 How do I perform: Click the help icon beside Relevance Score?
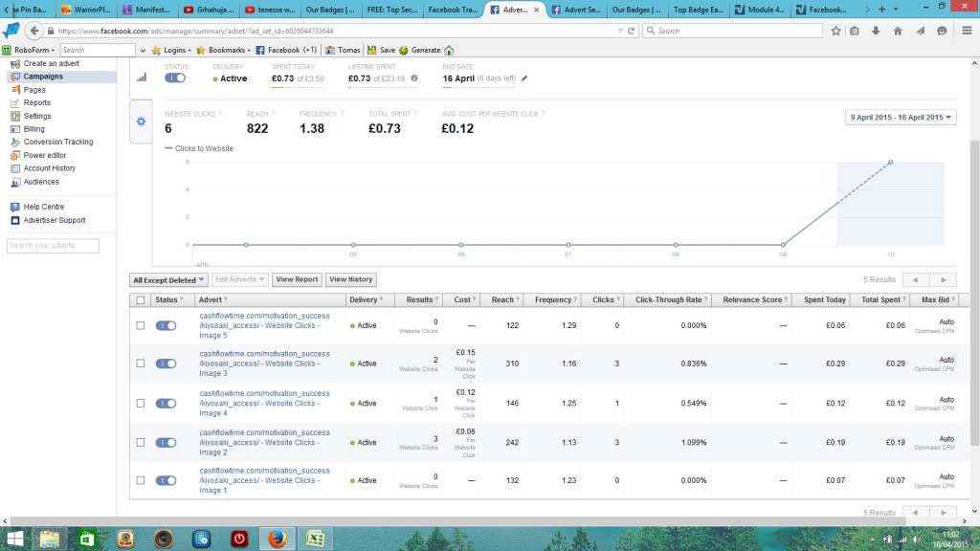tap(786, 299)
